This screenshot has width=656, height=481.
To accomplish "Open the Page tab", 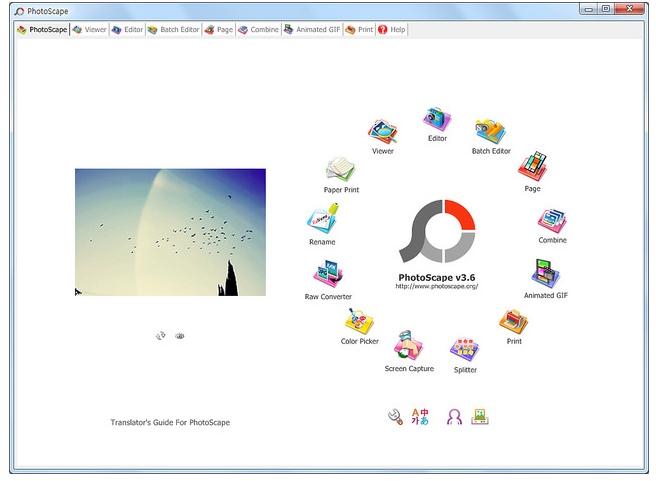I will tap(219, 30).
